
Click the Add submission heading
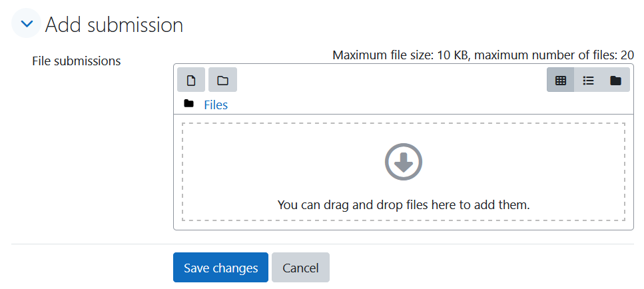[x=114, y=25]
